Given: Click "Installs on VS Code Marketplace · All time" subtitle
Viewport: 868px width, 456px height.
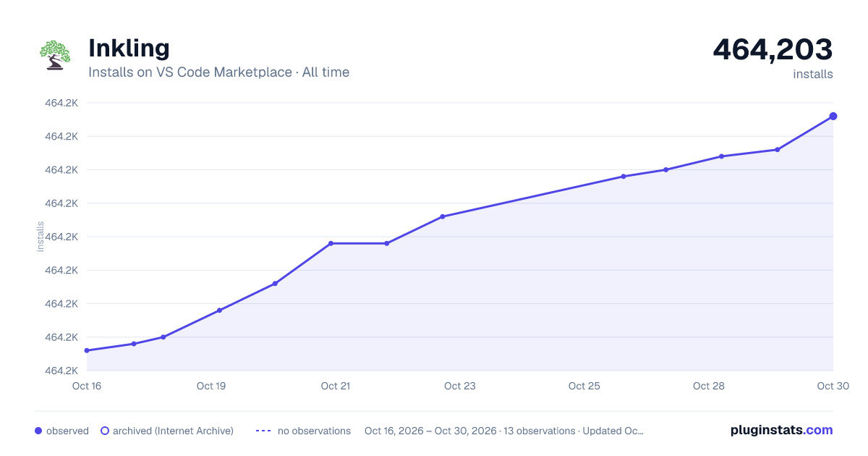Looking at the screenshot, I should [x=218, y=72].
